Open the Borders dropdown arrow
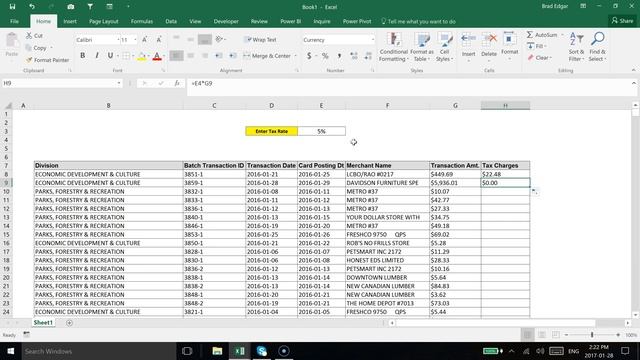 coord(133,56)
